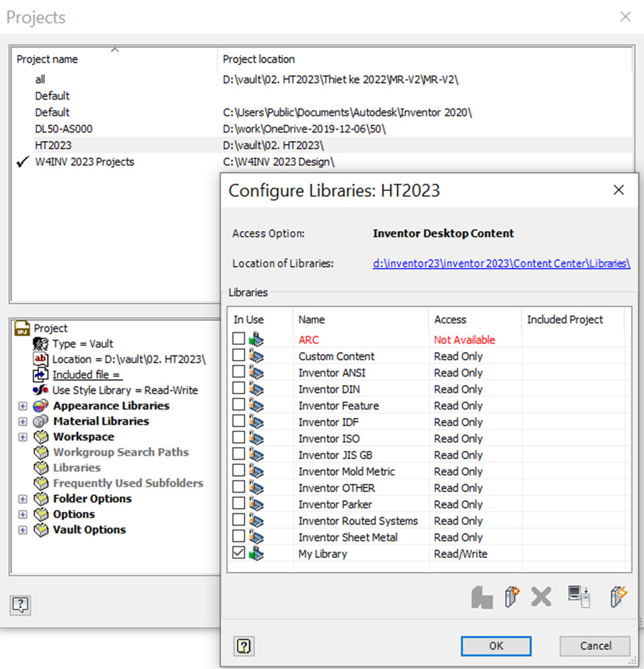
Task: Toggle Inventor Sheet Metal library checkbox
Action: click(238, 536)
